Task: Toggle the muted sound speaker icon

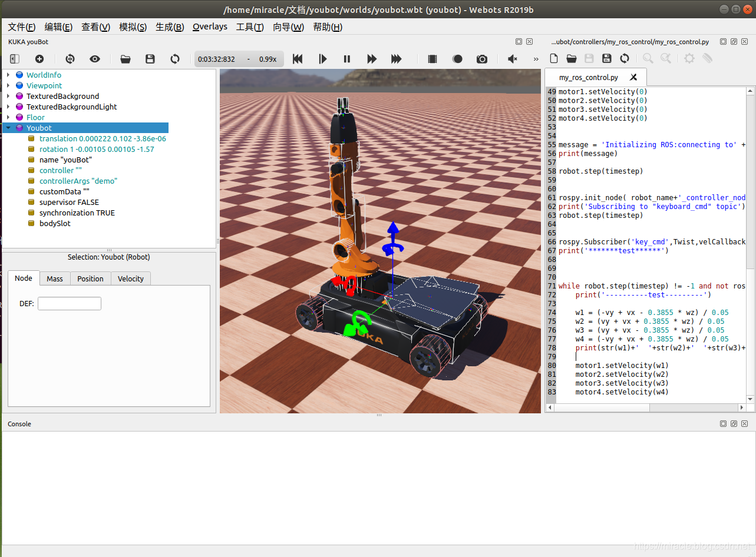Action: (513, 59)
